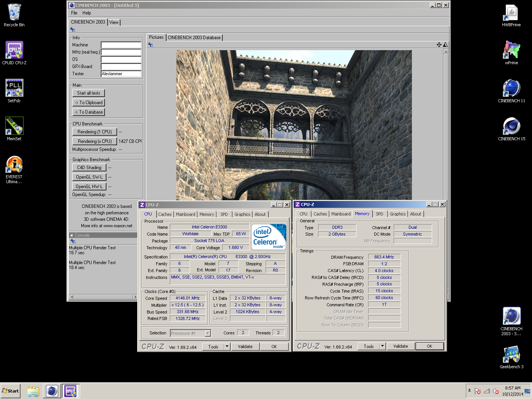This screenshot has height=399, width=532.
Task: Switch to CINEBENCH 2003 Database tab
Action: [194, 38]
